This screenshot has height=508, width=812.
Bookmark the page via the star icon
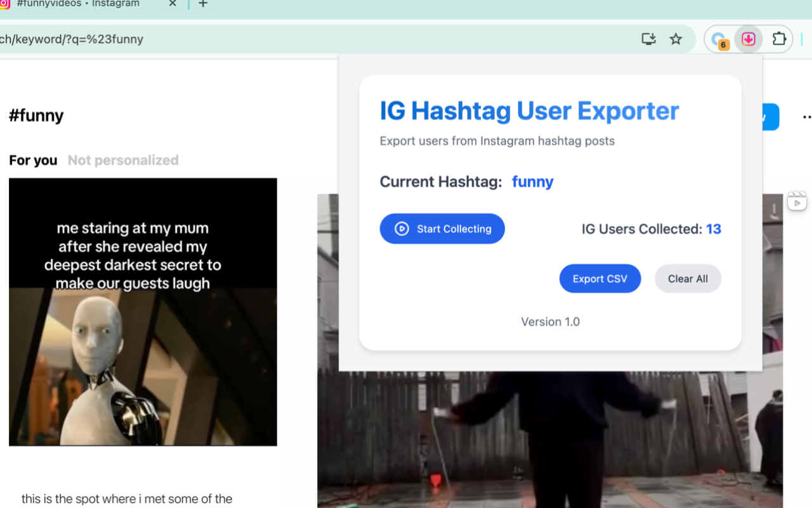click(676, 39)
